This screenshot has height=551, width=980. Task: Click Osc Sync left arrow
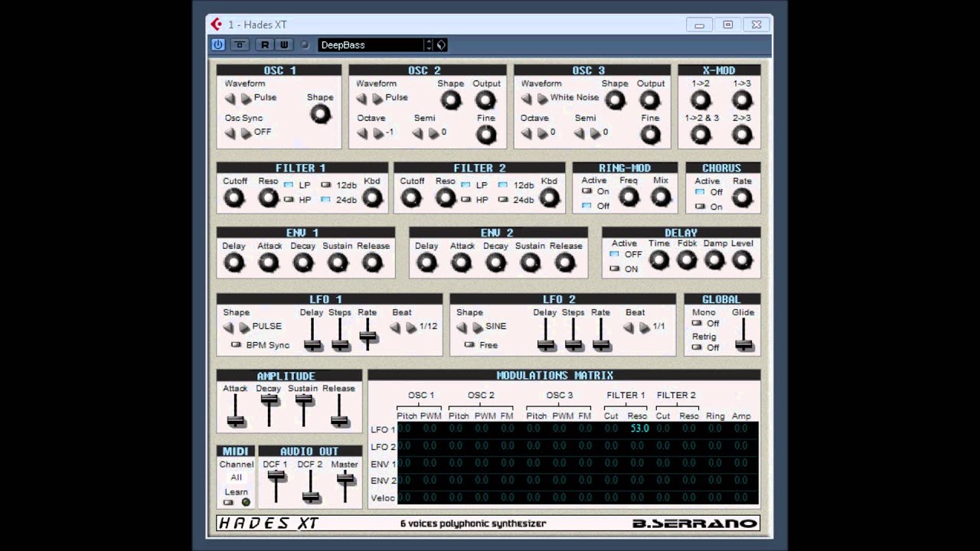coord(230,133)
